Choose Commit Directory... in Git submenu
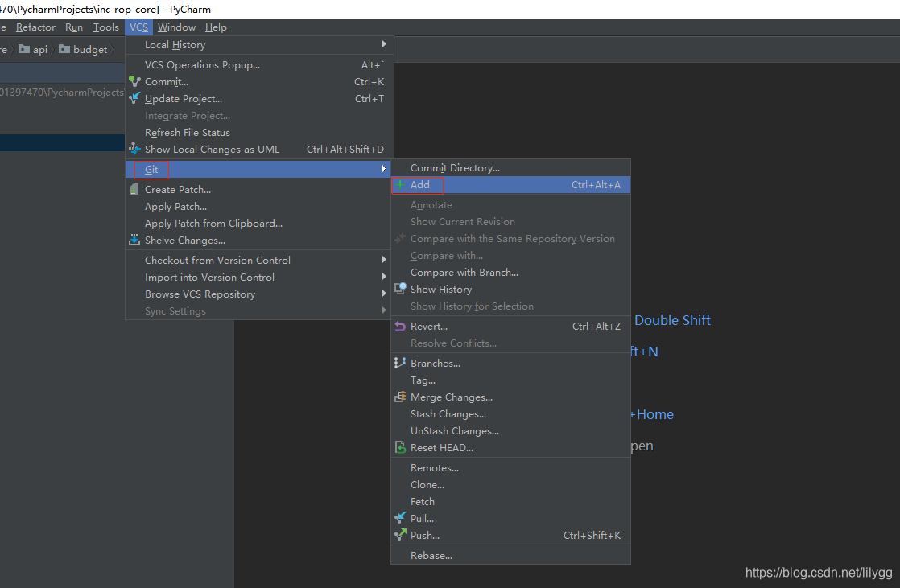 coord(511,168)
